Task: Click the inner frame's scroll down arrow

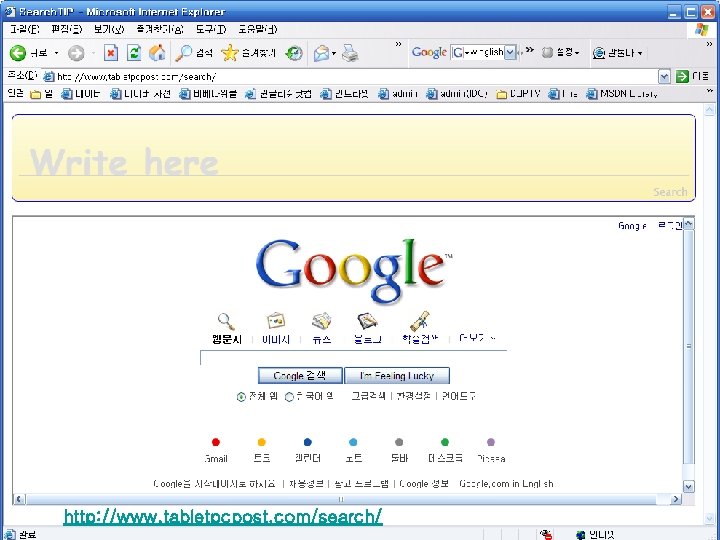Action: [x=688, y=486]
